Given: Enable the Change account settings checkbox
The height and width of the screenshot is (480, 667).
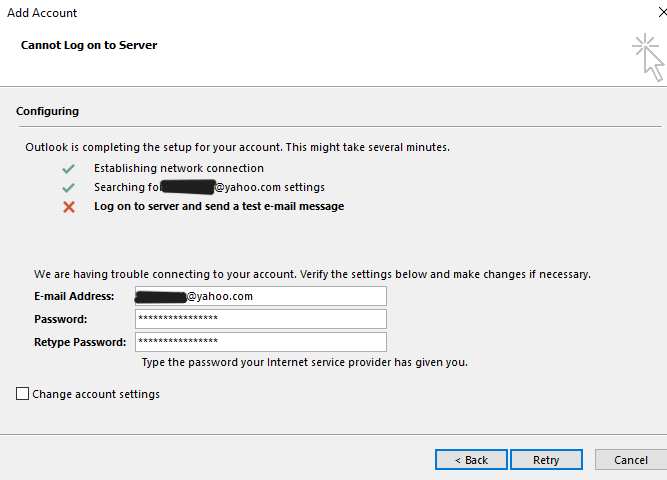Looking at the screenshot, I should (23, 394).
